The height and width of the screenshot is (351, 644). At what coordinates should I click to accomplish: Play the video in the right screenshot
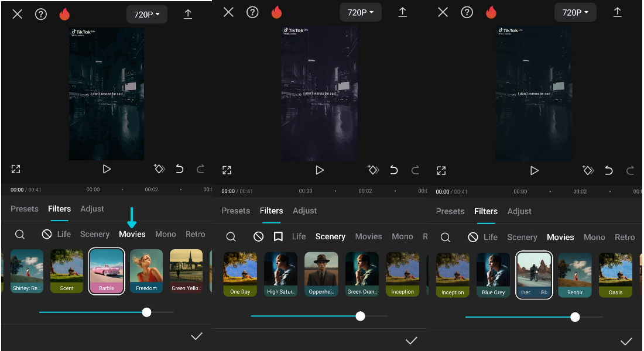pos(534,170)
